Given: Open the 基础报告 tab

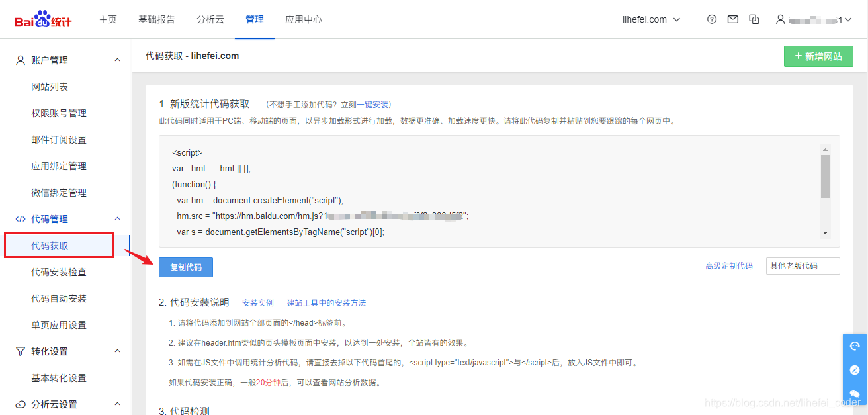Looking at the screenshot, I should pos(157,20).
